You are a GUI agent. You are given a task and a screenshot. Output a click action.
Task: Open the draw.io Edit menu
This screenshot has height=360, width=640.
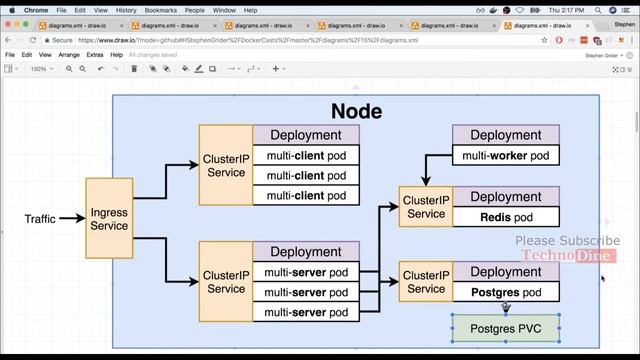tap(27, 55)
